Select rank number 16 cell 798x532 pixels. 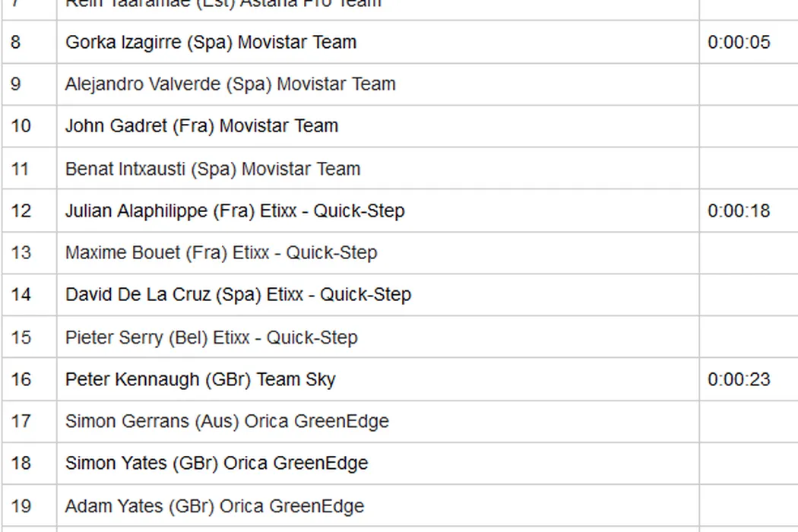point(21,379)
